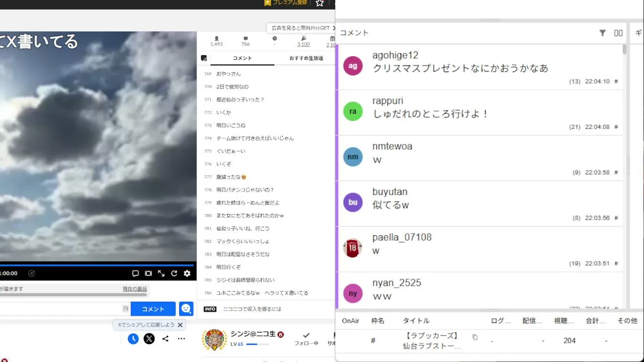
Task: Toggle the フォロー中 follow button
Action: click(x=306, y=339)
